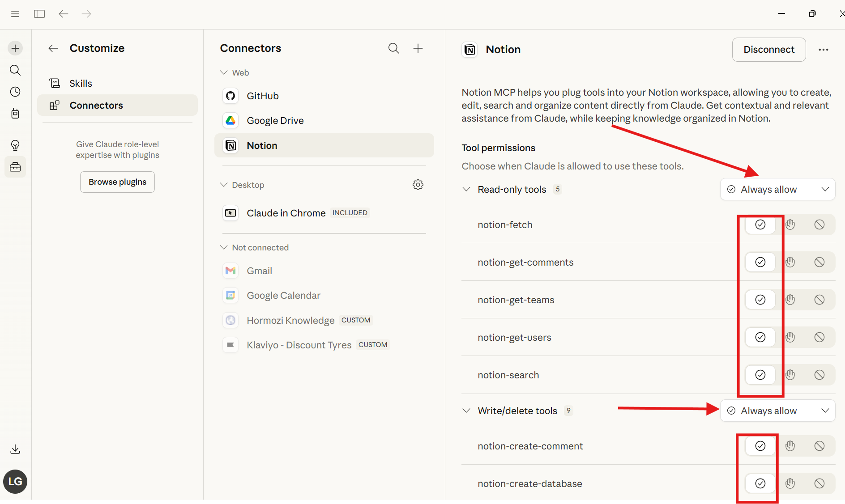
Task: Open the hamburger menu icon
Action: pyautogui.click(x=15, y=14)
